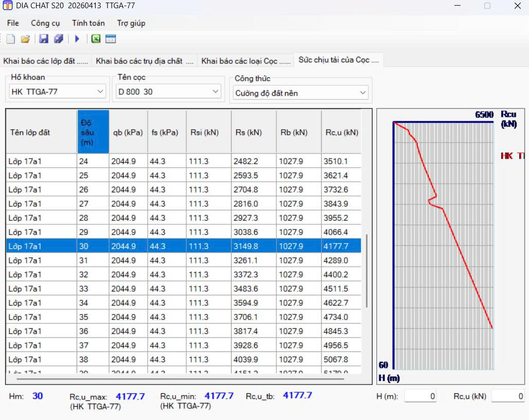Viewport: 529px width, 420px height.
Task: Switch to the Khai báo các loại Cọc tab
Action: (x=246, y=61)
